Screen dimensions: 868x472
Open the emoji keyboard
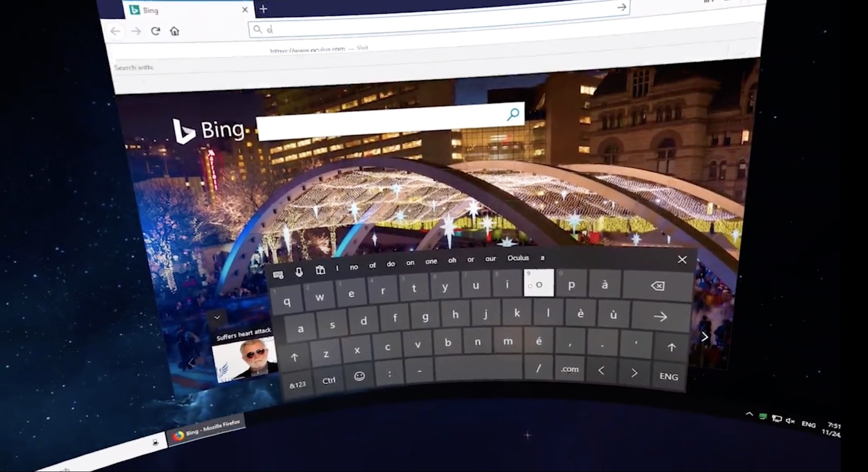point(359,376)
